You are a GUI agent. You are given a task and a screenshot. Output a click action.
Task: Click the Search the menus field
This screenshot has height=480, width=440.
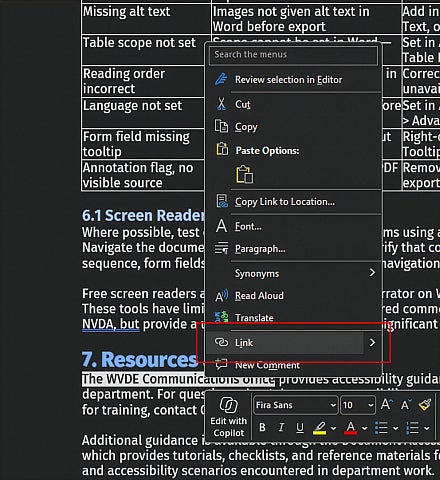point(293,55)
